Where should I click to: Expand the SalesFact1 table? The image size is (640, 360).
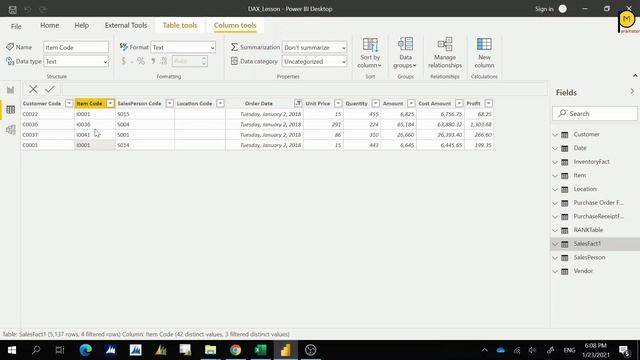pos(555,244)
